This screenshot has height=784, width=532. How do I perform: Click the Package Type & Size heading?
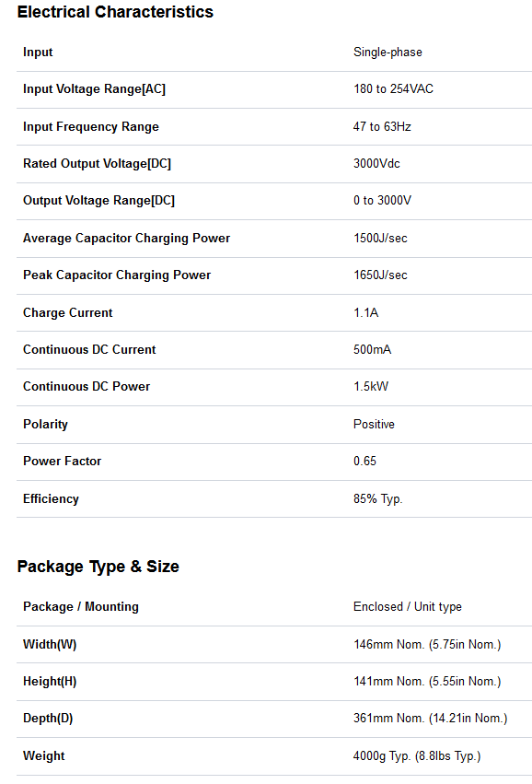(98, 567)
